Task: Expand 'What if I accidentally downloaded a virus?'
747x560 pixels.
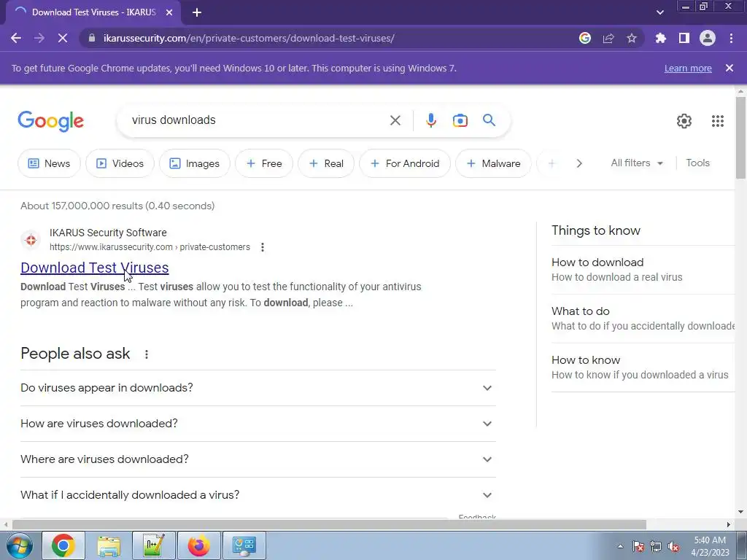Action: coord(258,495)
